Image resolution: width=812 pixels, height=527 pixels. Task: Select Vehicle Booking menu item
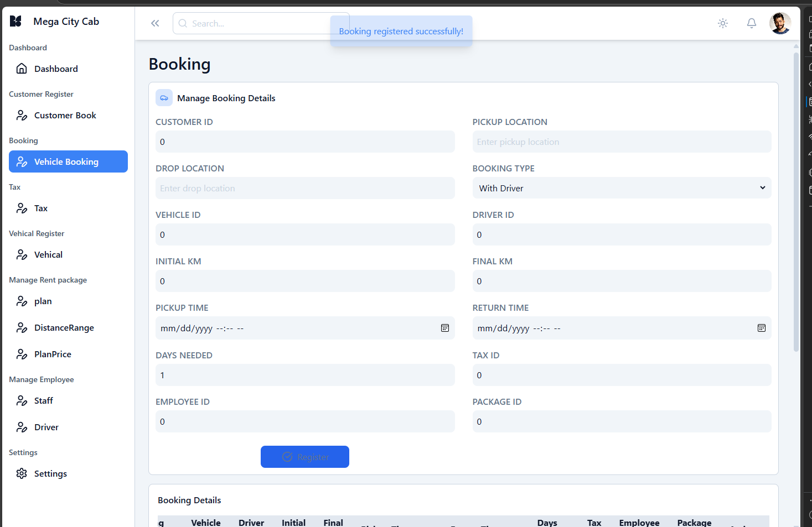click(68, 161)
